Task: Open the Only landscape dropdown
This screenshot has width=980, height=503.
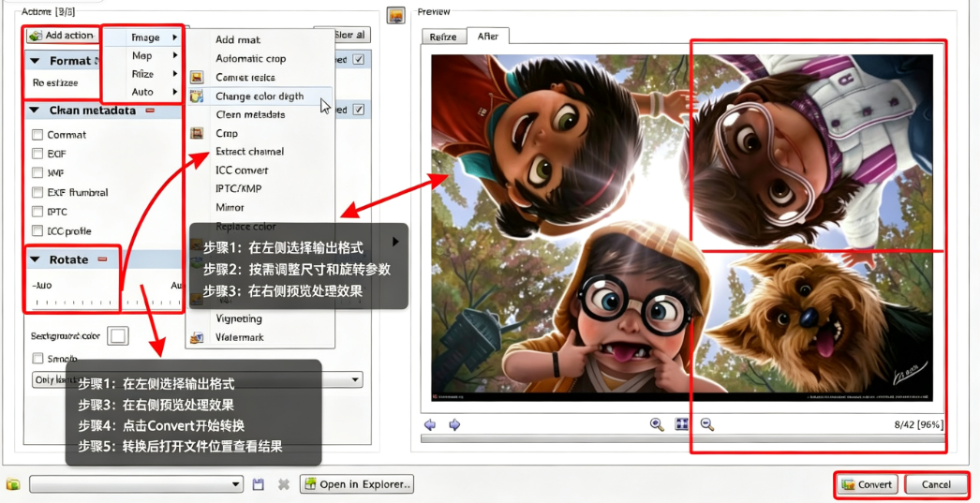Action: point(197,379)
